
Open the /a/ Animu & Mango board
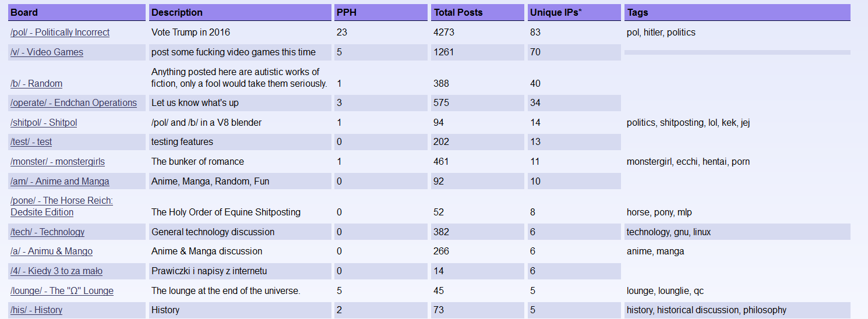tap(51, 251)
